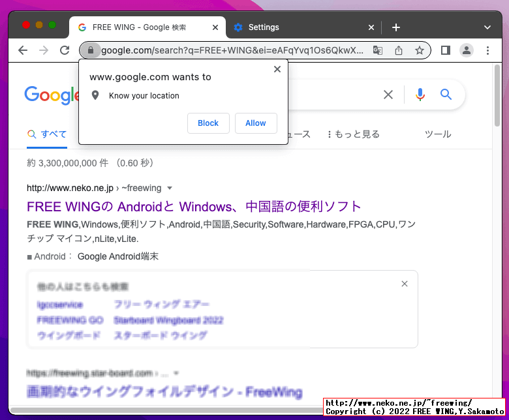The image size is (509, 420).
Task: Bookmark this page with the star
Action: pos(420,50)
